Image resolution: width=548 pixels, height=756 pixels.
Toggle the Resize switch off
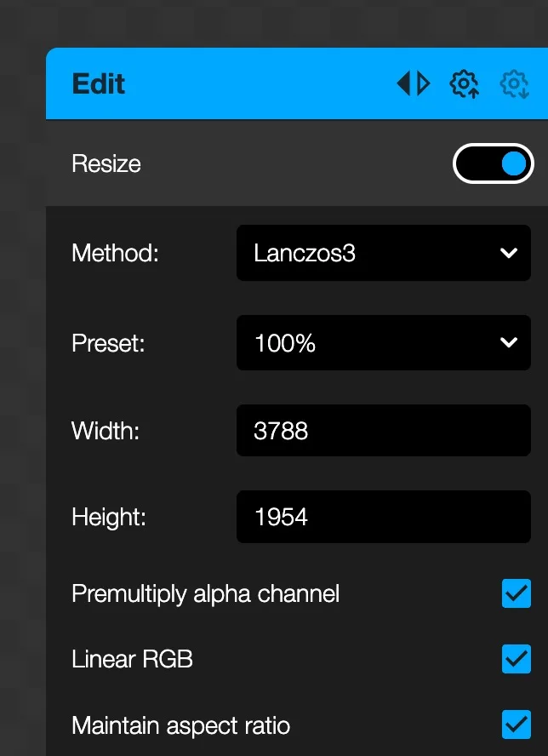pos(494,163)
